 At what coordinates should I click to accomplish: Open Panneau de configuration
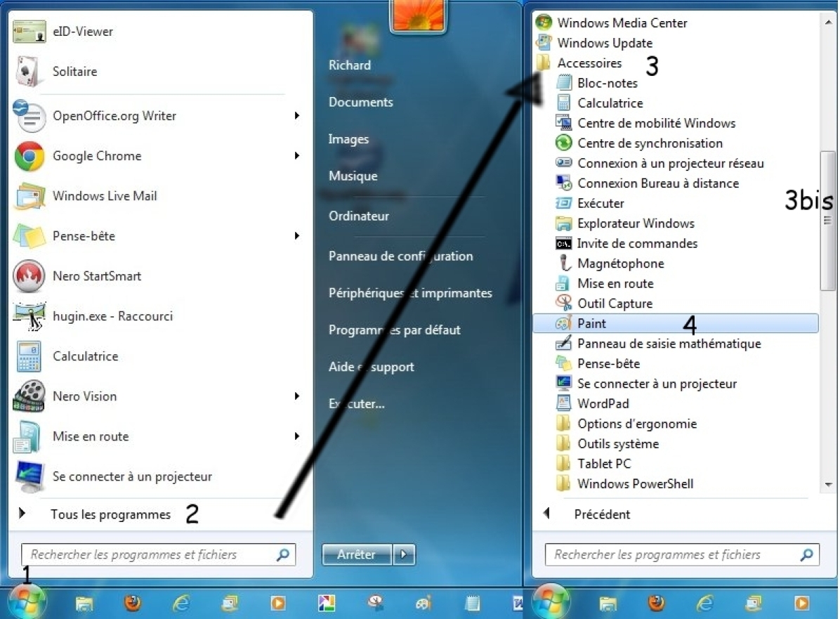pyautogui.click(x=400, y=256)
